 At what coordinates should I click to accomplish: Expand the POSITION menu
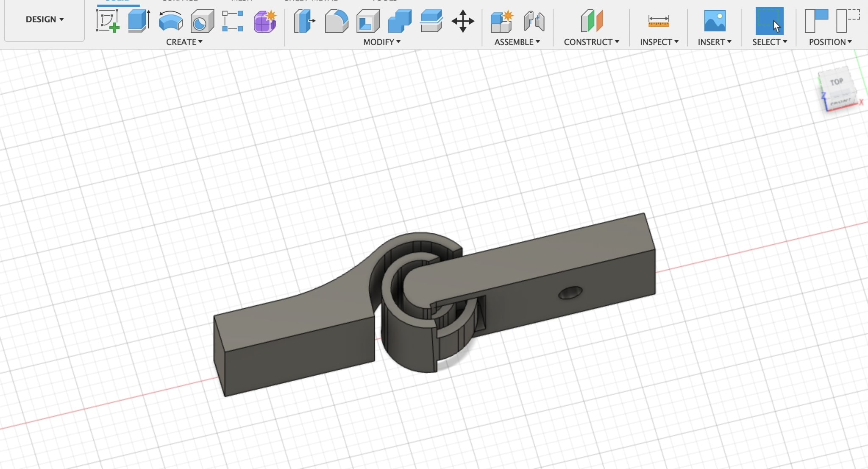tap(830, 42)
